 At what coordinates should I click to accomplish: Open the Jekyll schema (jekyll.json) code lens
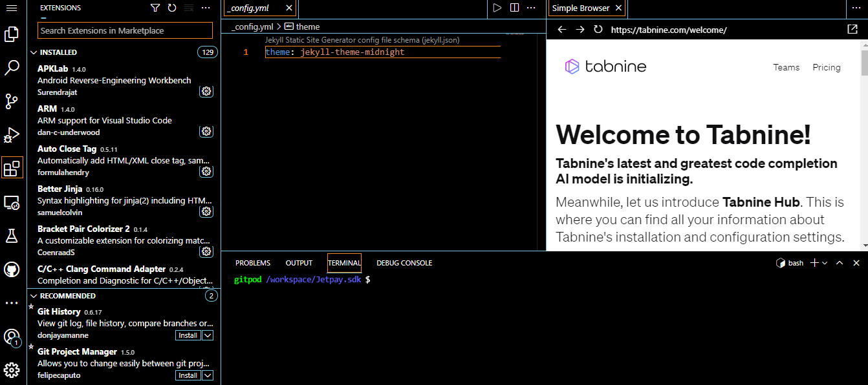click(x=362, y=40)
